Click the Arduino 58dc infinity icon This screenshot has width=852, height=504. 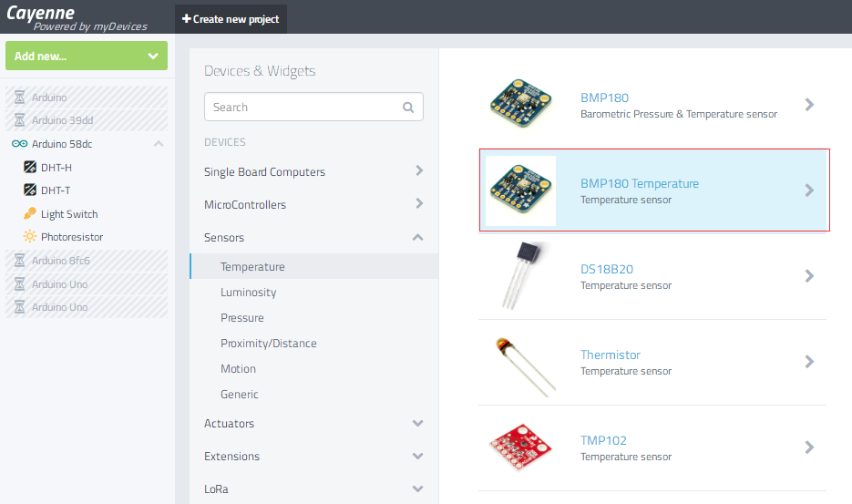[19, 143]
